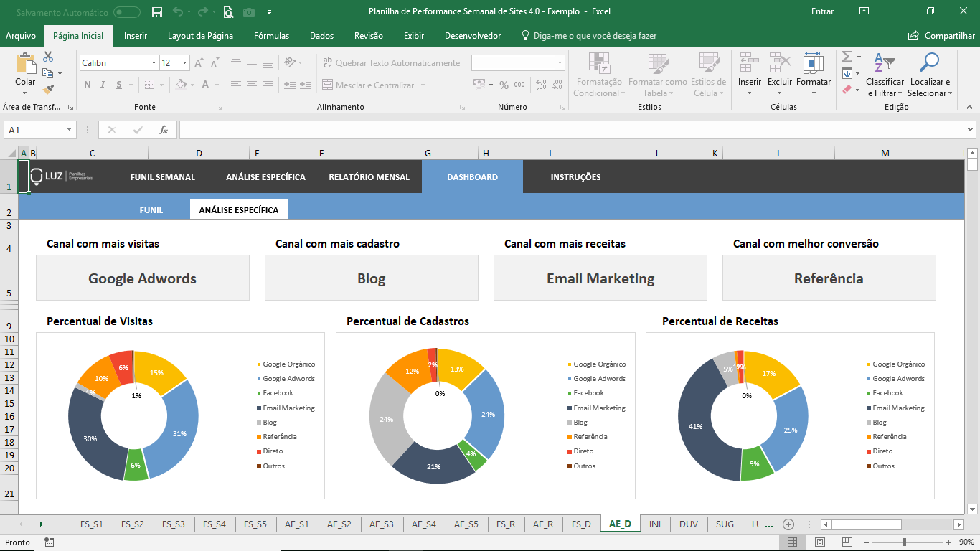Switch to FS_S1 sheet tab
This screenshot has width=980, height=551.
91,524
